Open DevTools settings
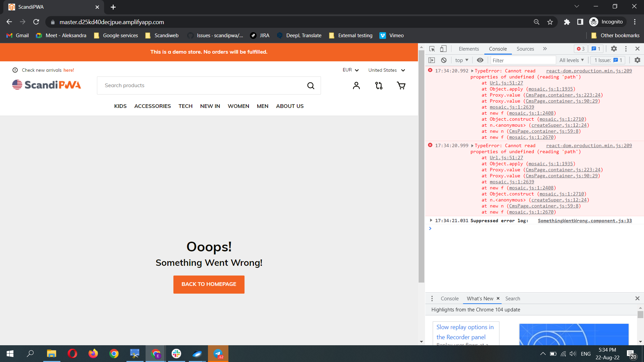This screenshot has height=362, width=644. (x=614, y=49)
